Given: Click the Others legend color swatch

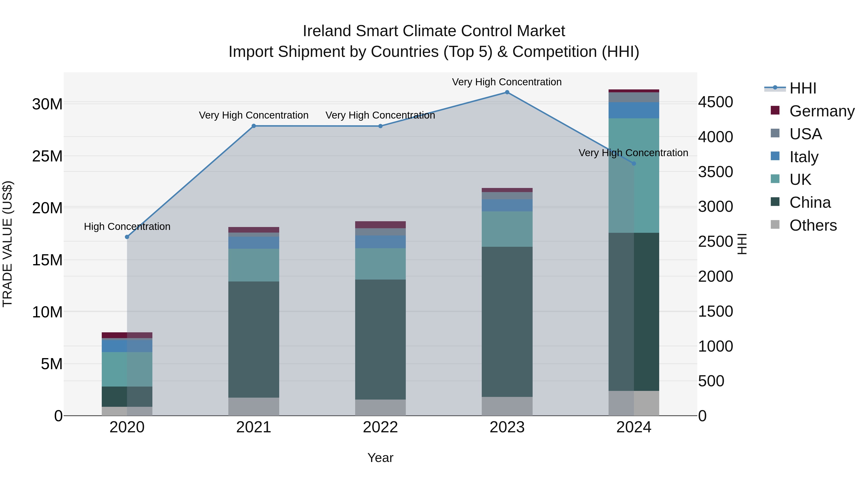Looking at the screenshot, I should point(775,225).
